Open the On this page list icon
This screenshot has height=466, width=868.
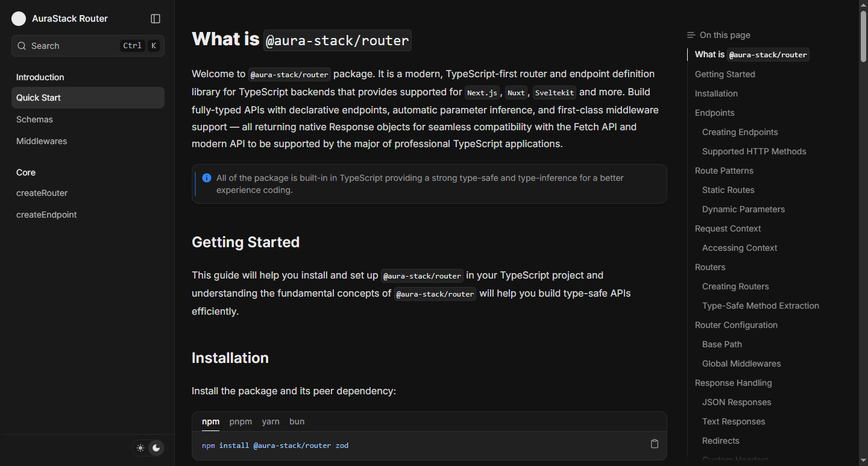pyautogui.click(x=691, y=34)
